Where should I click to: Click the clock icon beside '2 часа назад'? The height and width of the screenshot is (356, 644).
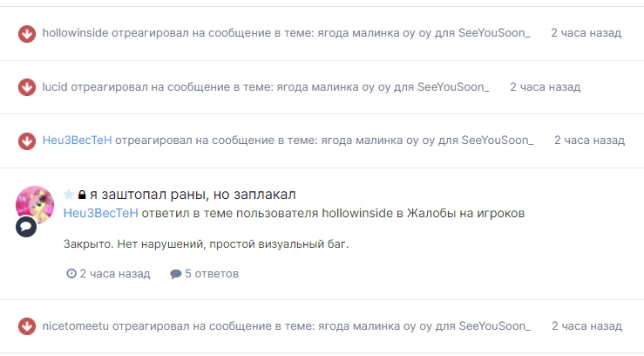click(71, 274)
